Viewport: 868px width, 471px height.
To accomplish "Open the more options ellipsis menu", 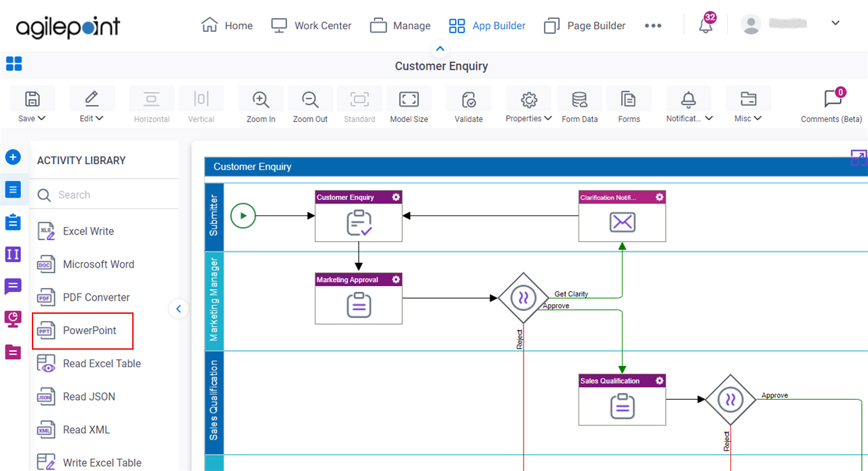I will pos(653,26).
